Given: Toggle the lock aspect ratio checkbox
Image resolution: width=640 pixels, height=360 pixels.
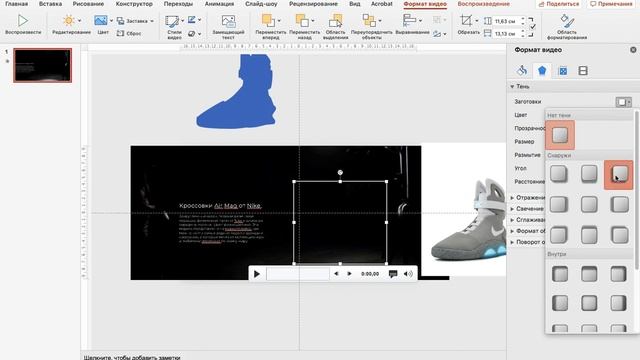Looking at the screenshot, I should 533,27.
